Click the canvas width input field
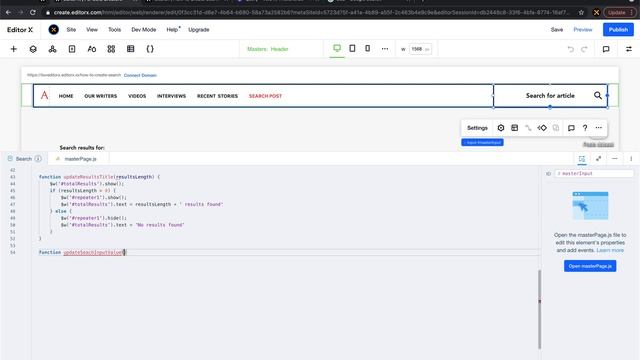The width and height of the screenshot is (640, 360). (420, 49)
